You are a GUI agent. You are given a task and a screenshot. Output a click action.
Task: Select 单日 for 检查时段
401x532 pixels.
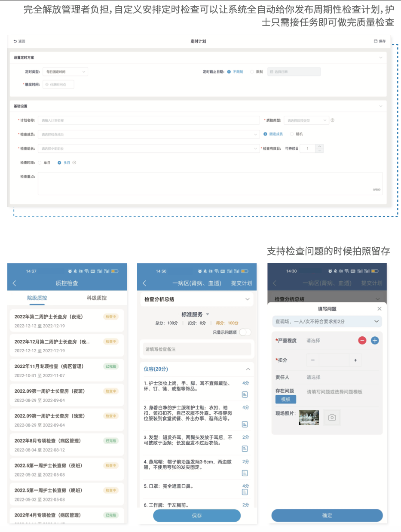tap(44, 163)
